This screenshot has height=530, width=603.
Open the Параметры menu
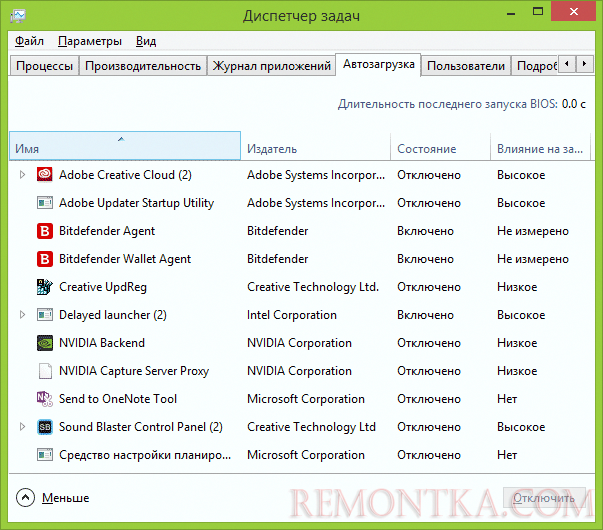(90, 41)
